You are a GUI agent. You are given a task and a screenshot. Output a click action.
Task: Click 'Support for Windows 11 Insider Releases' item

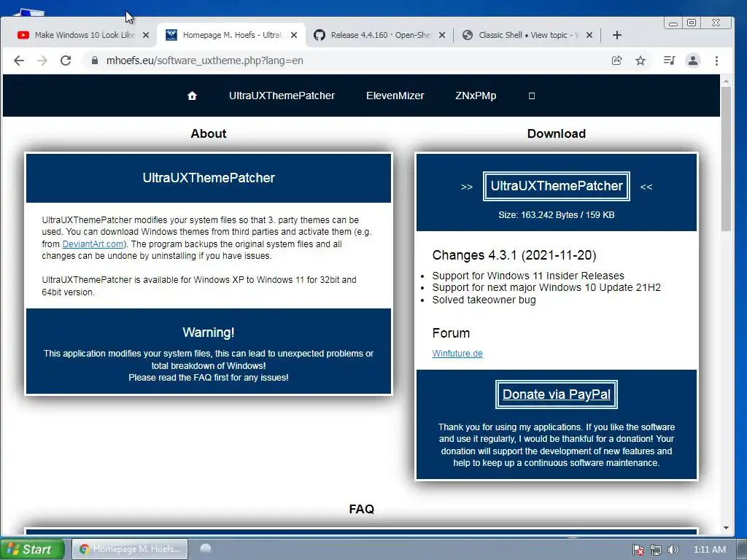(x=528, y=276)
